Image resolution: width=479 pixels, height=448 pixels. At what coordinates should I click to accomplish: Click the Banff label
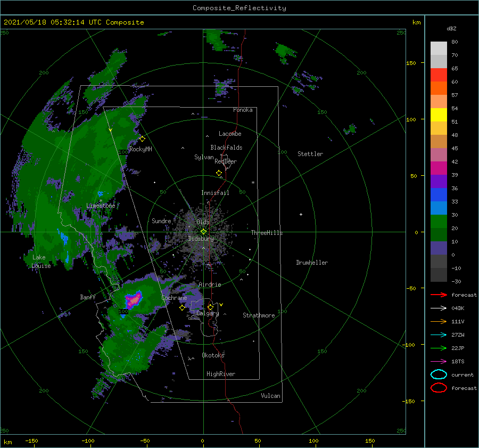click(x=88, y=297)
